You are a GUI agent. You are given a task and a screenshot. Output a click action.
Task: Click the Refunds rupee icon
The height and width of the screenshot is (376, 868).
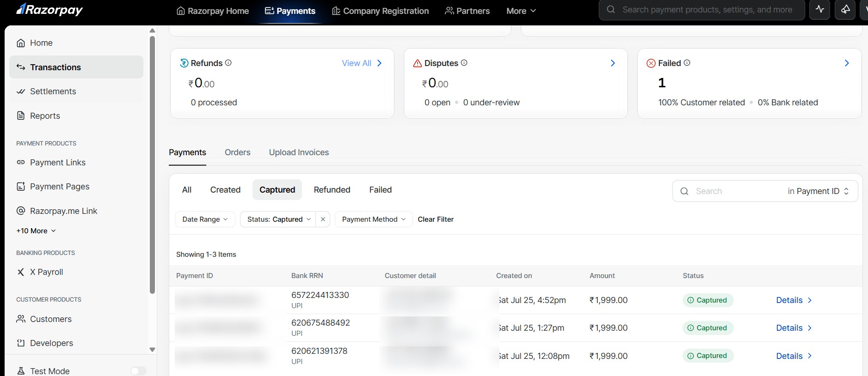coord(184,63)
